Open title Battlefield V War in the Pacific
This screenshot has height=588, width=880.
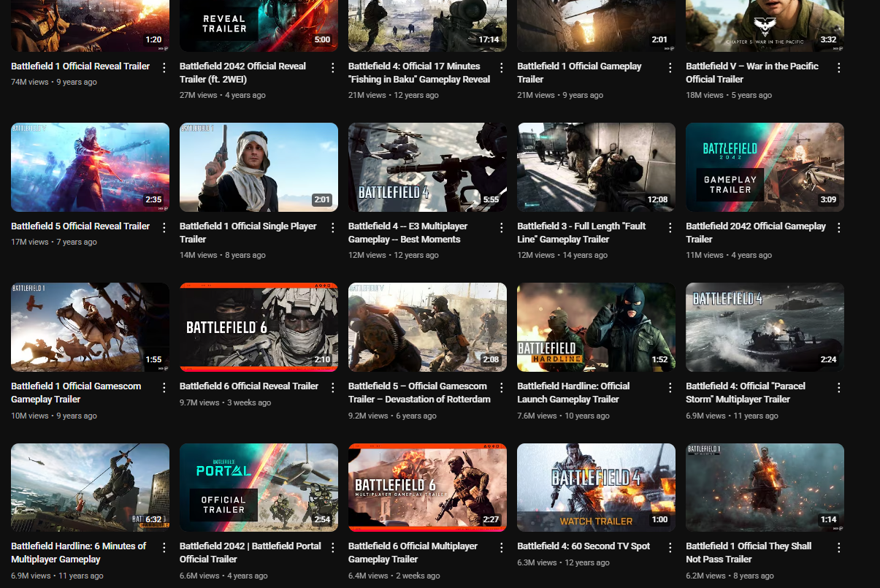752,72
